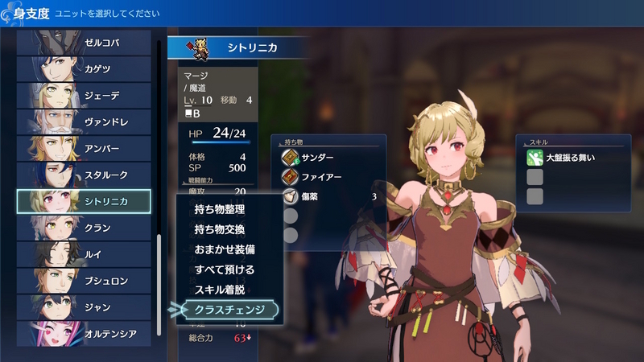
Task: Select the ファイアー tome icon
Action: coord(290,177)
